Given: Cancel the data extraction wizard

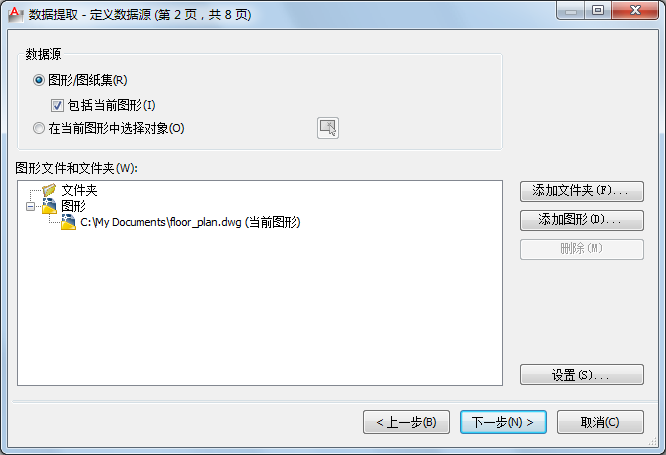Looking at the screenshot, I should coord(600,422).
